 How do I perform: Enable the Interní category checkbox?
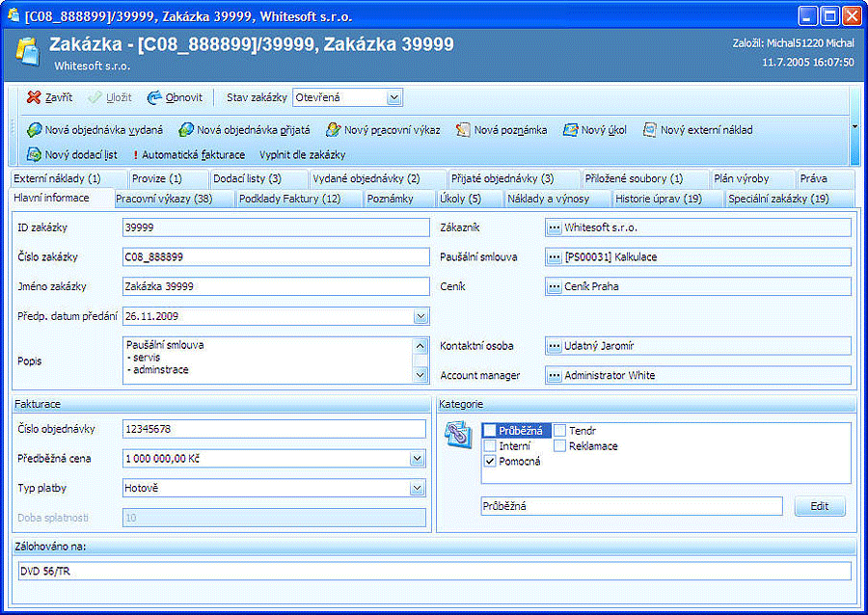pos(490,446)
